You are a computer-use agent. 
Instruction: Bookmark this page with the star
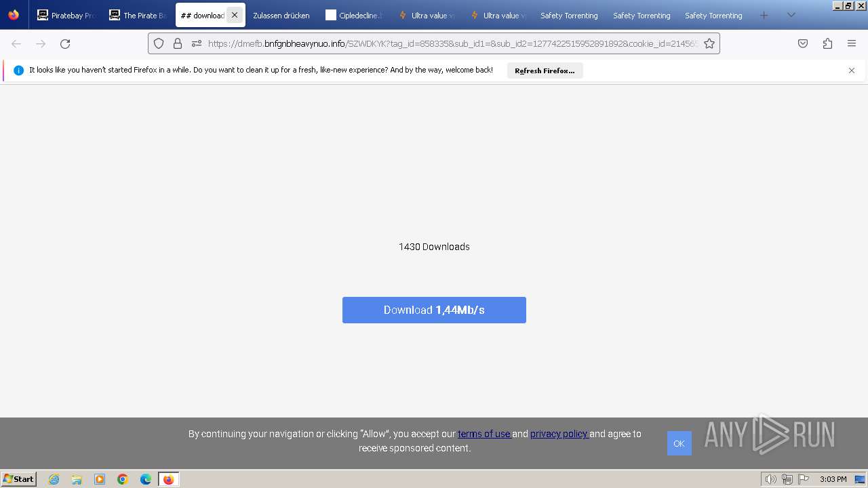709,43
